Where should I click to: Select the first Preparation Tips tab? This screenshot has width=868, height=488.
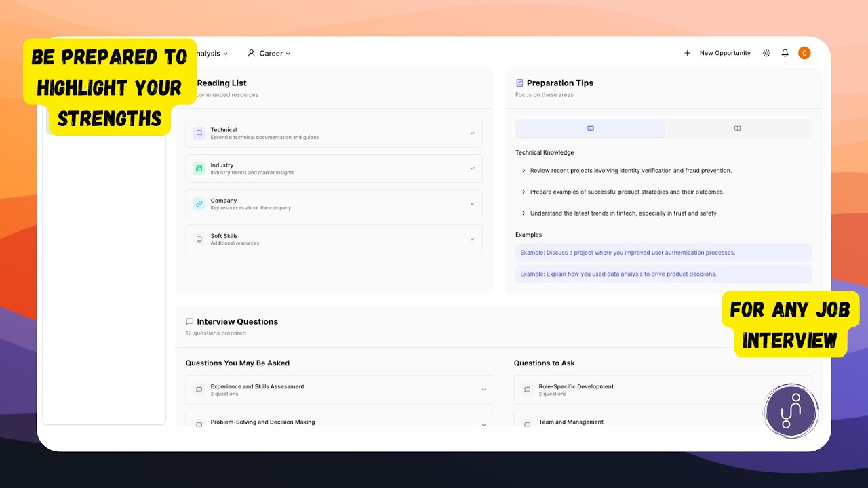591,129
